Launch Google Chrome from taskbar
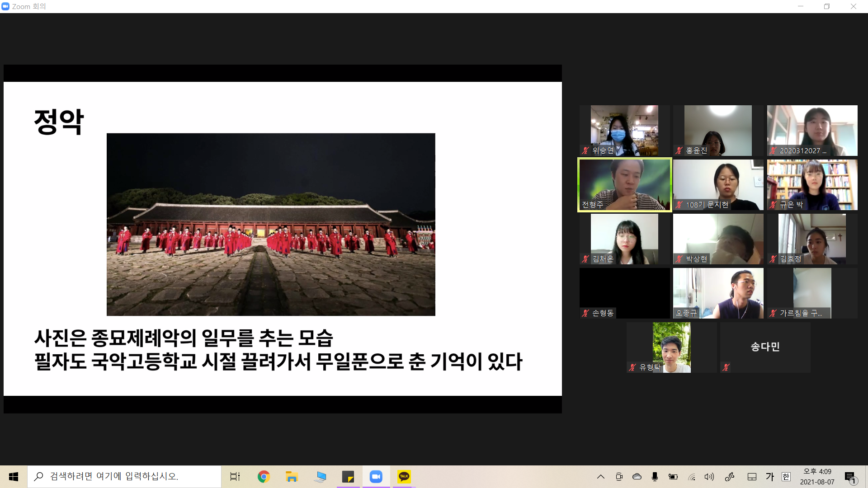Viewport: 868px width, 488px height. [x=264, y=477]
